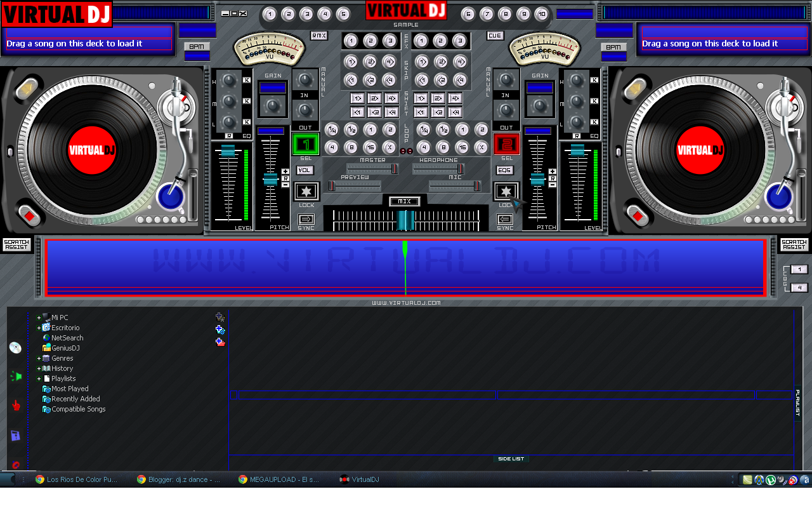Expand the Genres tree node
This screenshot has width=812, height=508.
[39, 358]
